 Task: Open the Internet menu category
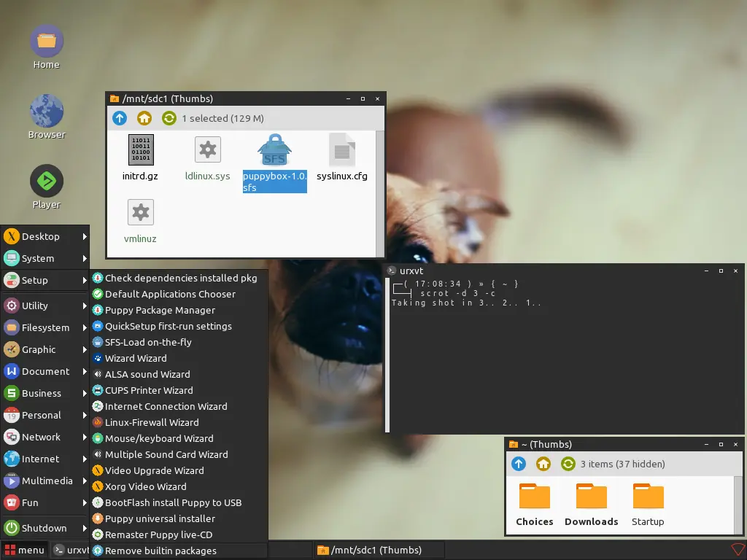(45, 459)
